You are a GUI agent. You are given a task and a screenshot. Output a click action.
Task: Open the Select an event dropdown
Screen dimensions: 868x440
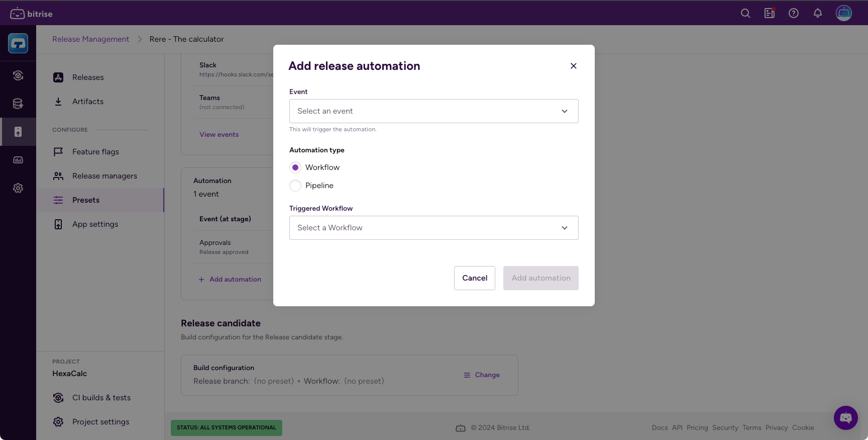[434, 111]
